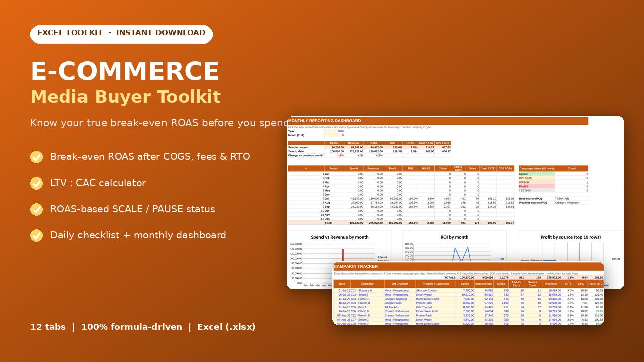
Task: Select the Media Buyer Toolkit subtitle
Action: pos(125,97)
